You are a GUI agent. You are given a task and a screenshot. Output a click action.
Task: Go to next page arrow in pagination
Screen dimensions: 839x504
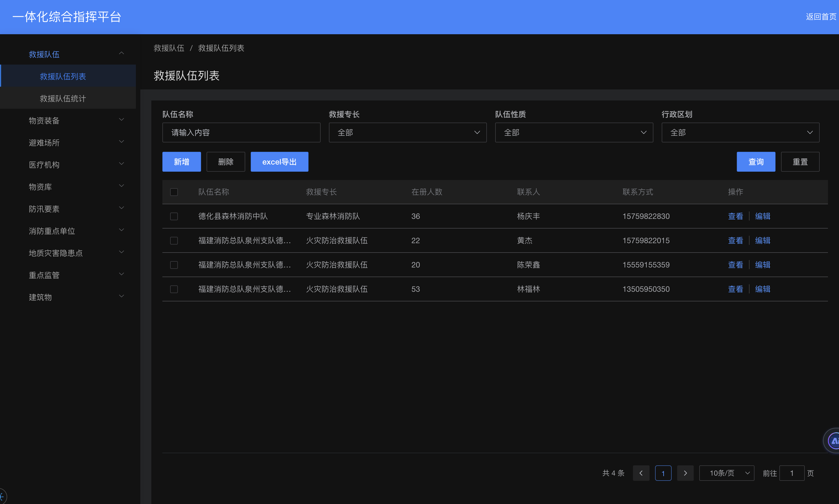[685, 473]
